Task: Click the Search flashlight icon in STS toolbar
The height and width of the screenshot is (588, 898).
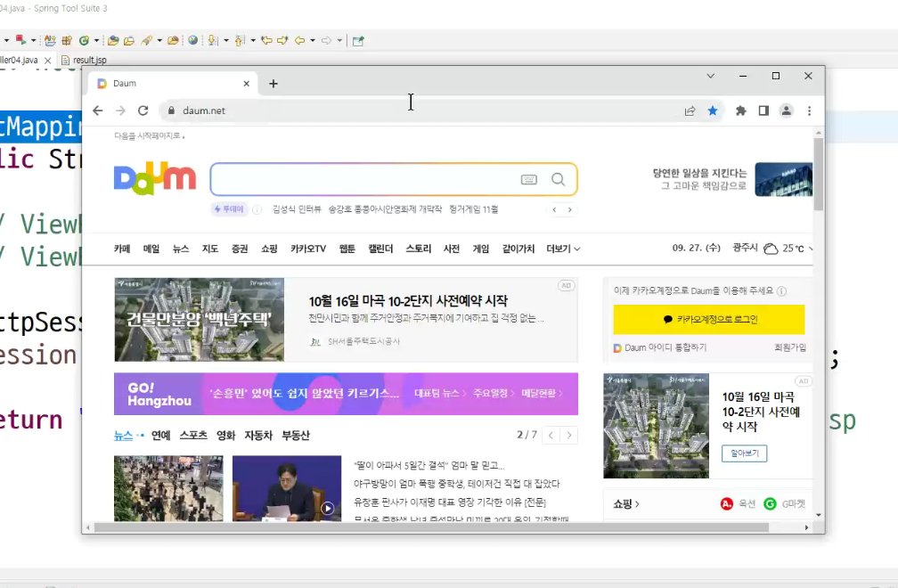Action: (147, 41)
